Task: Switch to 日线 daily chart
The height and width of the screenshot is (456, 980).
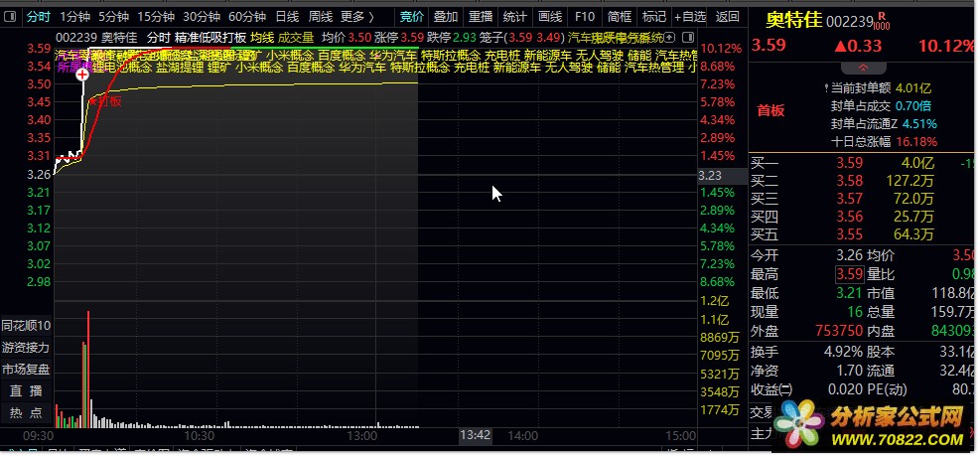Action: point(287,16)
